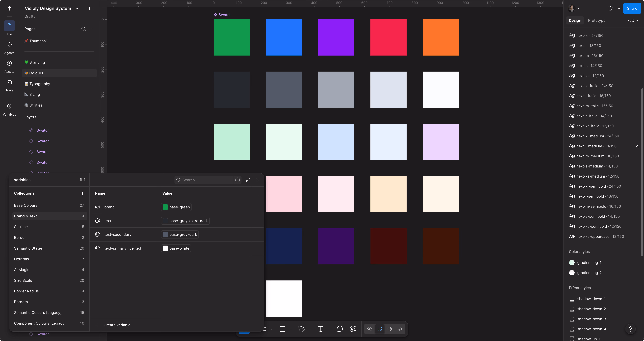Expand the Rectangle tool dropdown arrow
The image size is (644, 341).
tap(291, 329)
